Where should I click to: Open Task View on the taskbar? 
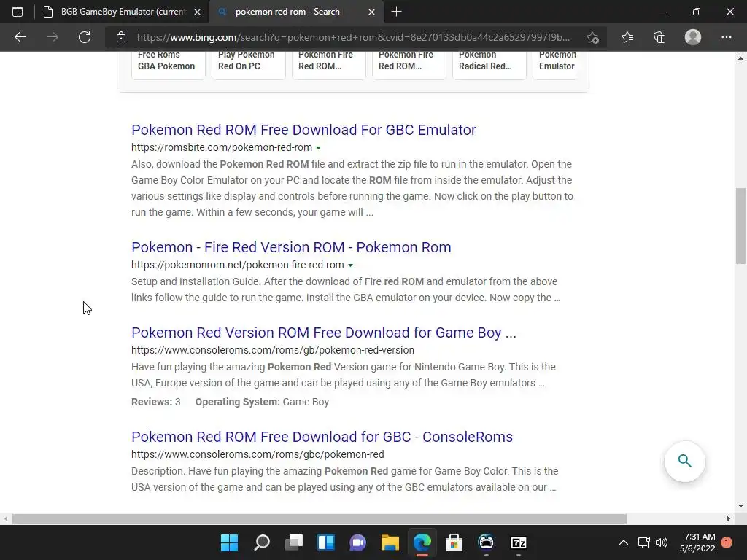coord(294,542)
